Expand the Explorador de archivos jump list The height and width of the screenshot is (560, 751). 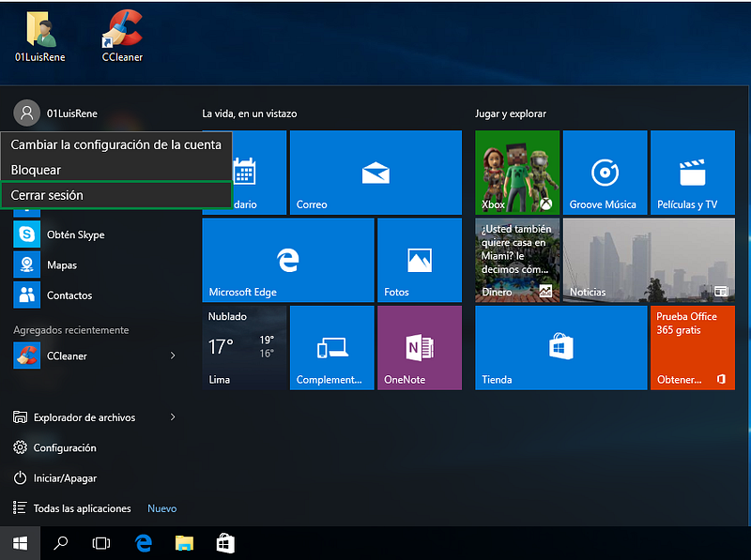coord(173,417)
